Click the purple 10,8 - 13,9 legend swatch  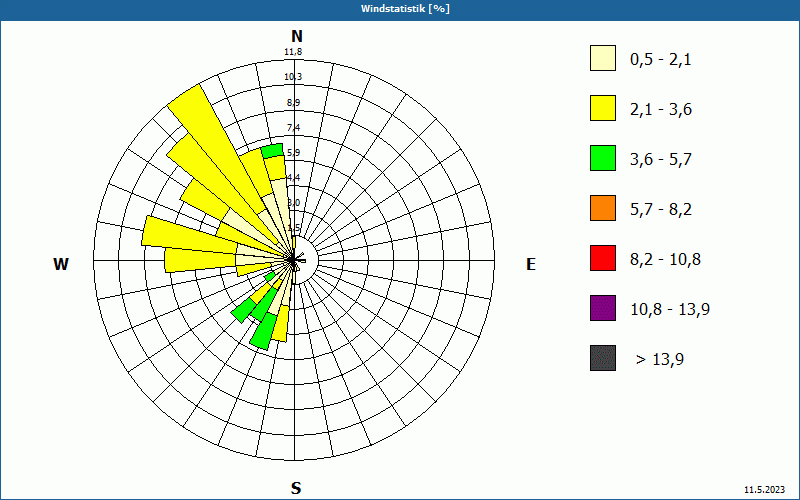pyautogui.click(x=603, y=308)
